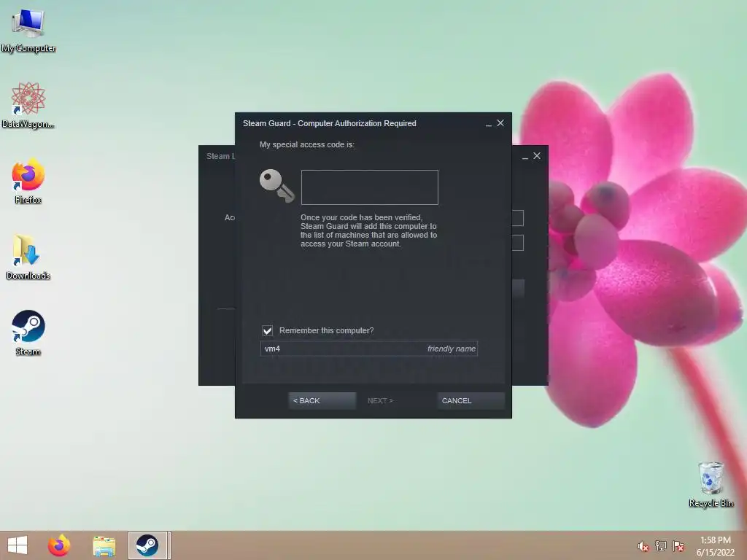Launch Firefox from the taskbar
The height and width of the screenshot is (560, 747).
tap(59, 545)
